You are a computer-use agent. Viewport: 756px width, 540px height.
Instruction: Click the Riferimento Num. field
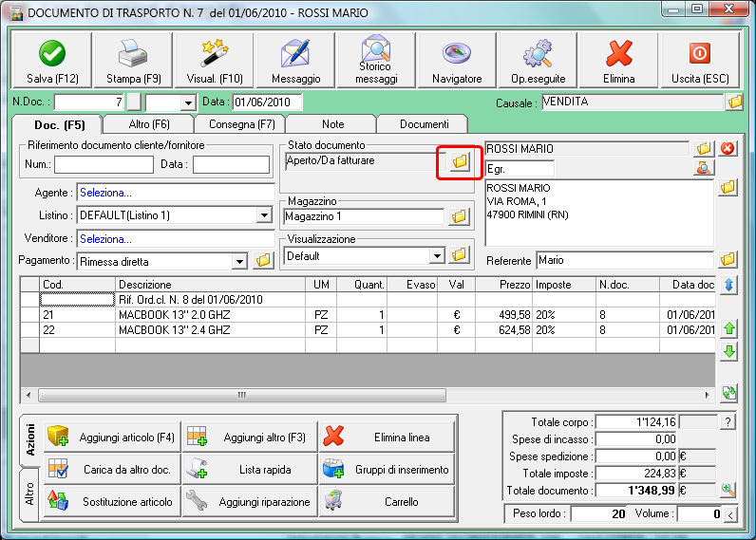point(104,164)
